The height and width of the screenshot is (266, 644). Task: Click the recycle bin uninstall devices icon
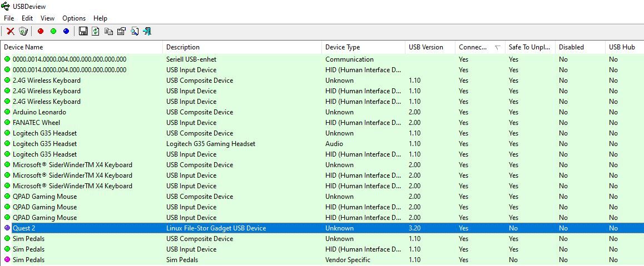coord(23,31)
